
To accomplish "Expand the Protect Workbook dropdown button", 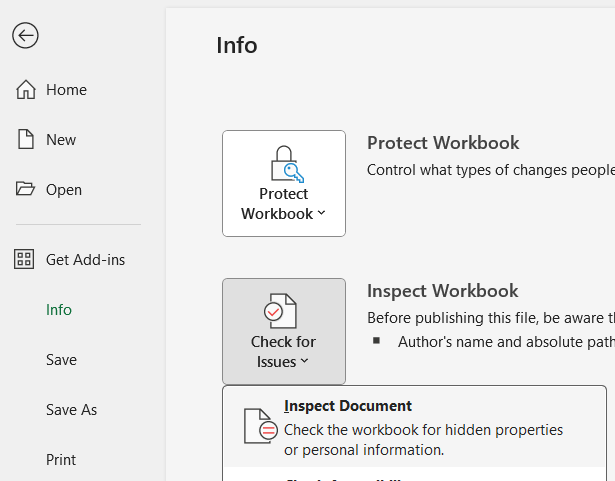I will 284,183.
